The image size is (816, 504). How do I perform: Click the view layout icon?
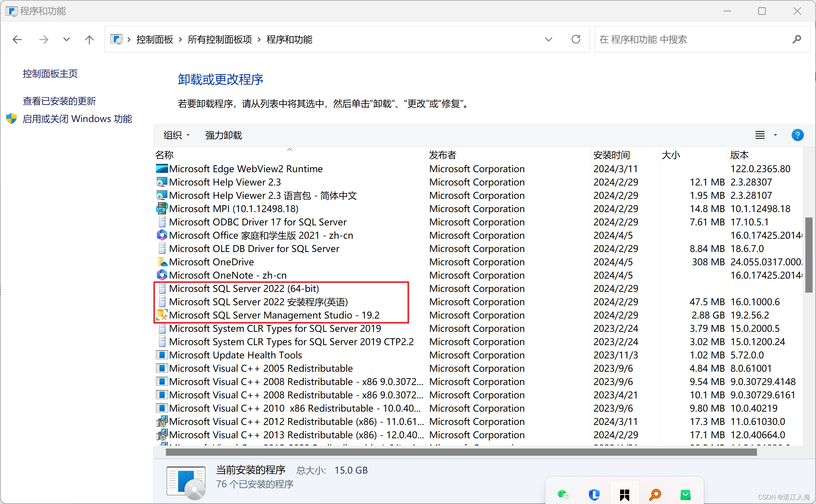pos(760,135)
